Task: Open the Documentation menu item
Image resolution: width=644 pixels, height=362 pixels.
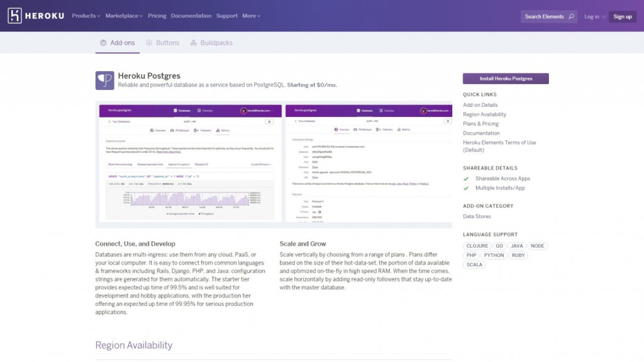Action: click(191, 16)
